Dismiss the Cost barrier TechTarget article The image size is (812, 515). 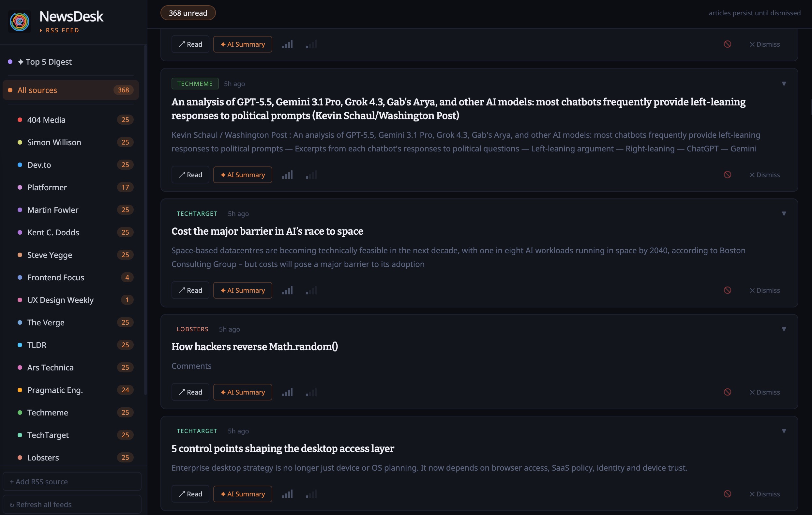[x=764, y=290]
